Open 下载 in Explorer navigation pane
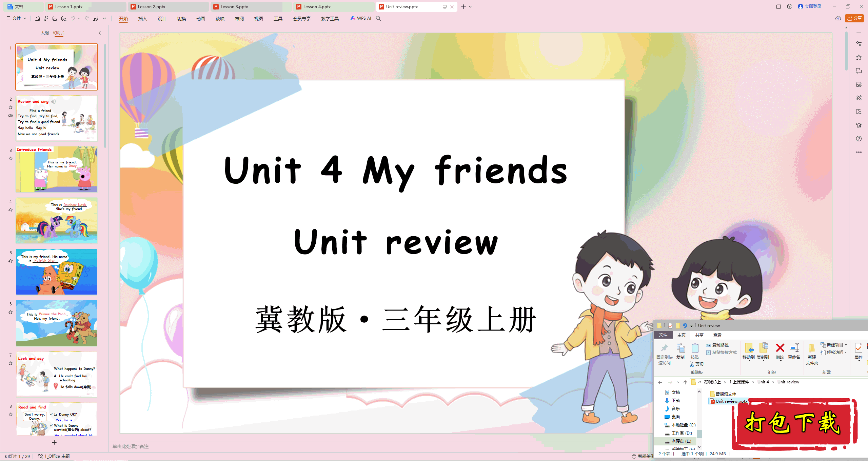868x461 pixels. point(672,400)
